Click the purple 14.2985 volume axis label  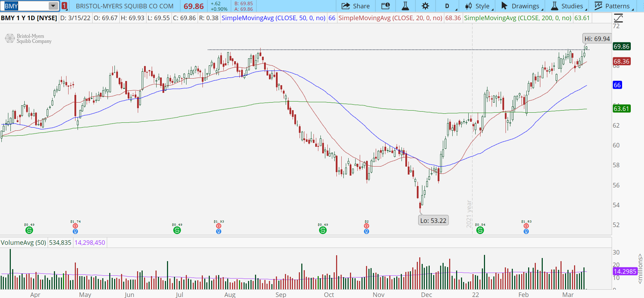click(625, 271)
